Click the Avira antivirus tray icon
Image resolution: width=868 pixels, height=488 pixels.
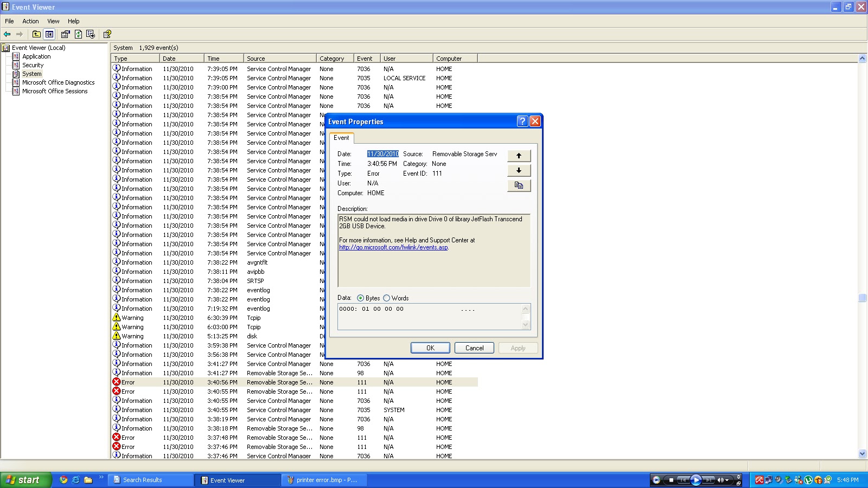coord(759,480)
